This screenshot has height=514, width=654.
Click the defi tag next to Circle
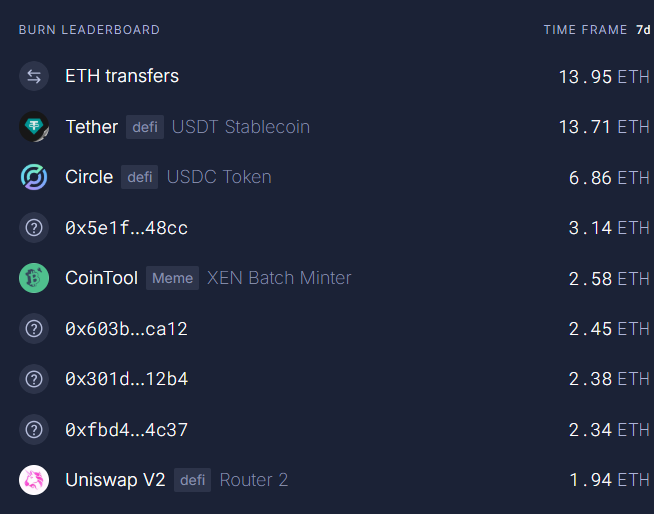140,177
